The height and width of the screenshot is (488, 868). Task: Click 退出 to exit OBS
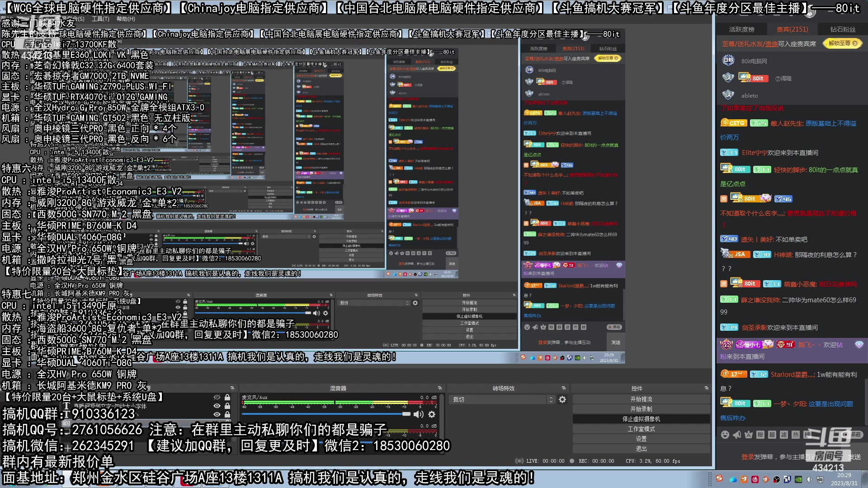point(641,449)
